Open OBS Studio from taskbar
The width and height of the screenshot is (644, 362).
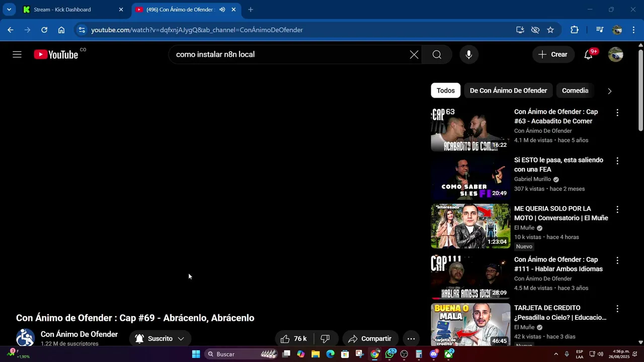tap(404, 354)
